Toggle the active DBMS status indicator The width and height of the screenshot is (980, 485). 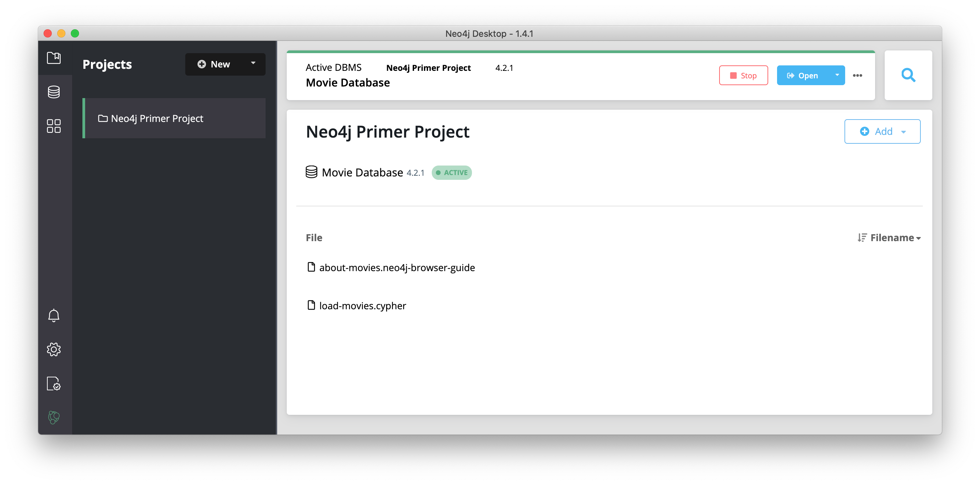451,172
